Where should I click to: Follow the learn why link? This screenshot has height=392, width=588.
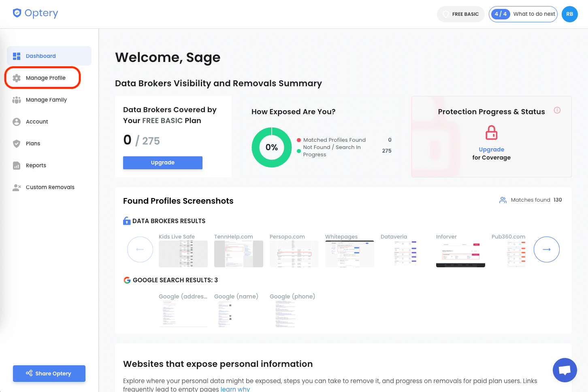[x=235, y=389]
